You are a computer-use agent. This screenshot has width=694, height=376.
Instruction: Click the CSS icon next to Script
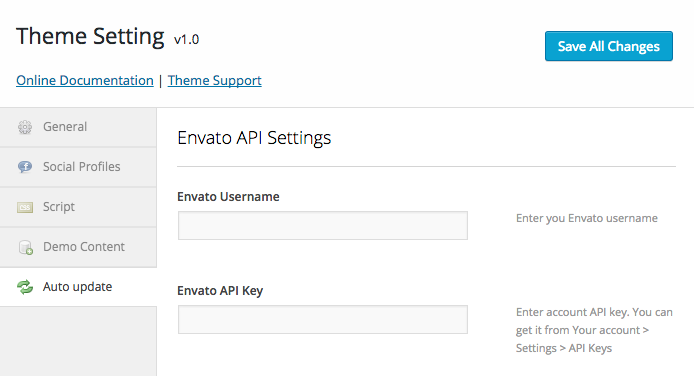[x=25, y=207]
